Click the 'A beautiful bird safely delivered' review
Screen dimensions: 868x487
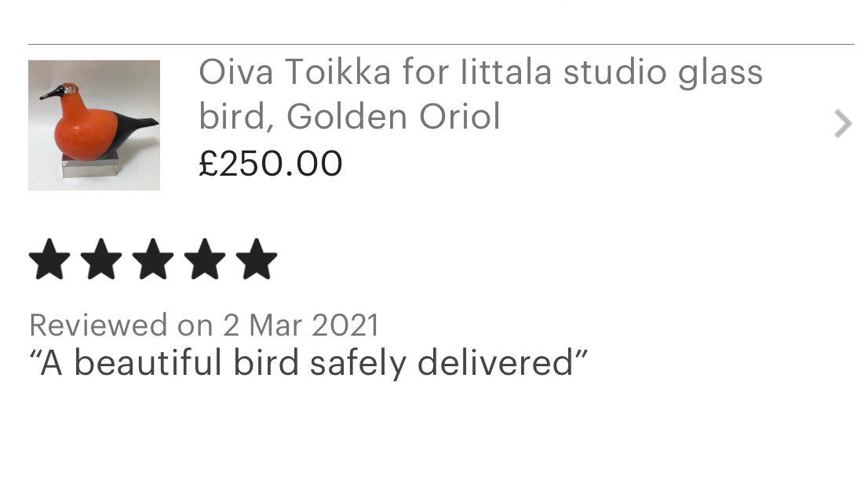pyautogui.click(x=308, y=362)
